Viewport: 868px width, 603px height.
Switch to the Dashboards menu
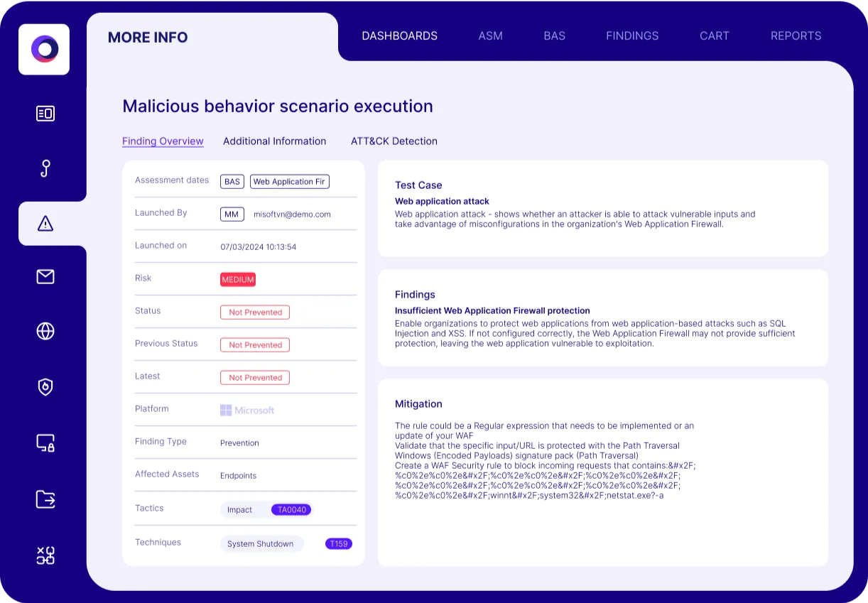399,36
